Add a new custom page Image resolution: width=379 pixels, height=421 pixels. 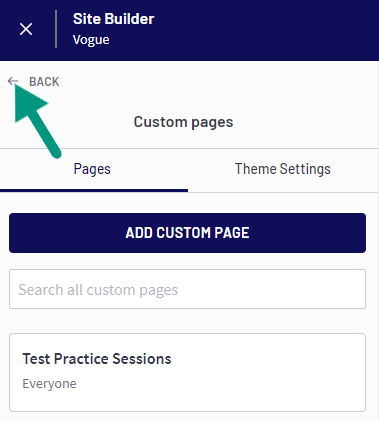pos(187,233)
